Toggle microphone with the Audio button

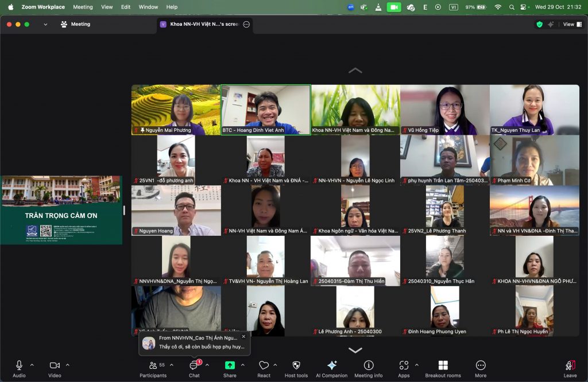click(19, 366)
